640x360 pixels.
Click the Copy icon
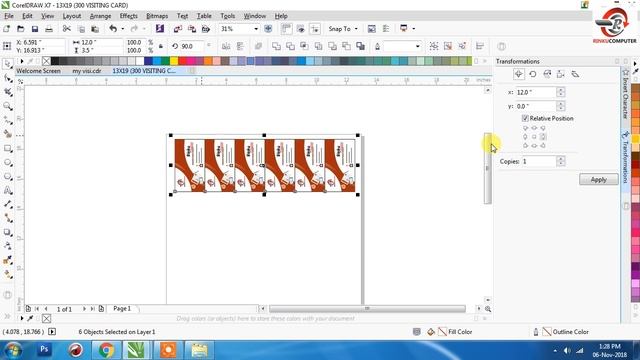(x=81, y=29)
